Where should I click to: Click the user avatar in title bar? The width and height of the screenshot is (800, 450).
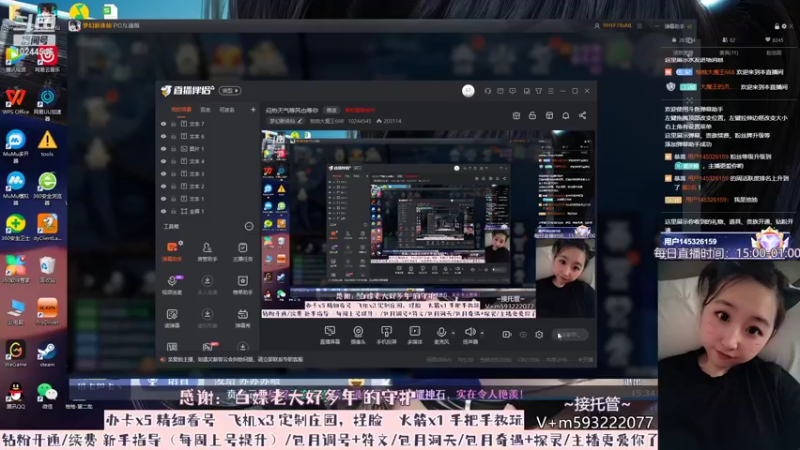point(468,91)
